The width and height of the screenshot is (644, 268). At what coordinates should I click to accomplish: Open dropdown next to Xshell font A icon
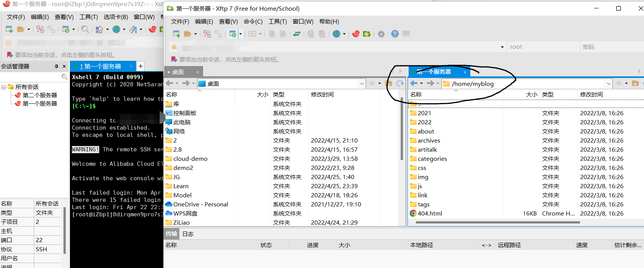(141, 29)
